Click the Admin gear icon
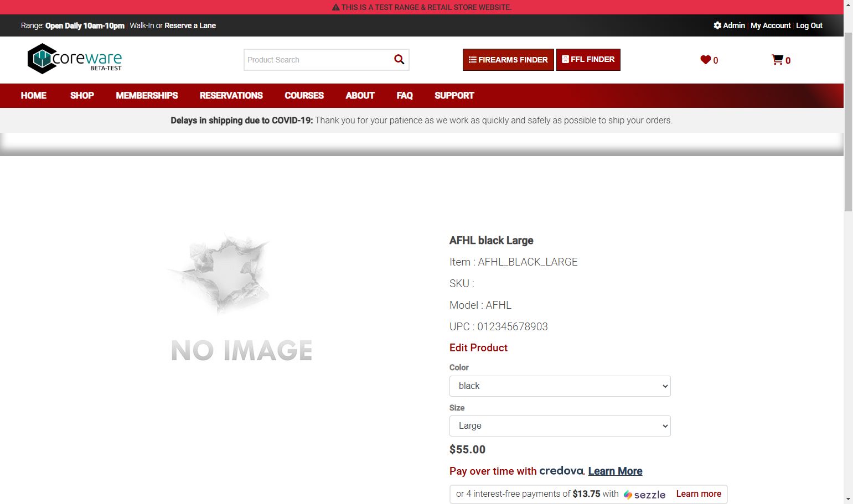853x504 pixels. [717, 25]
